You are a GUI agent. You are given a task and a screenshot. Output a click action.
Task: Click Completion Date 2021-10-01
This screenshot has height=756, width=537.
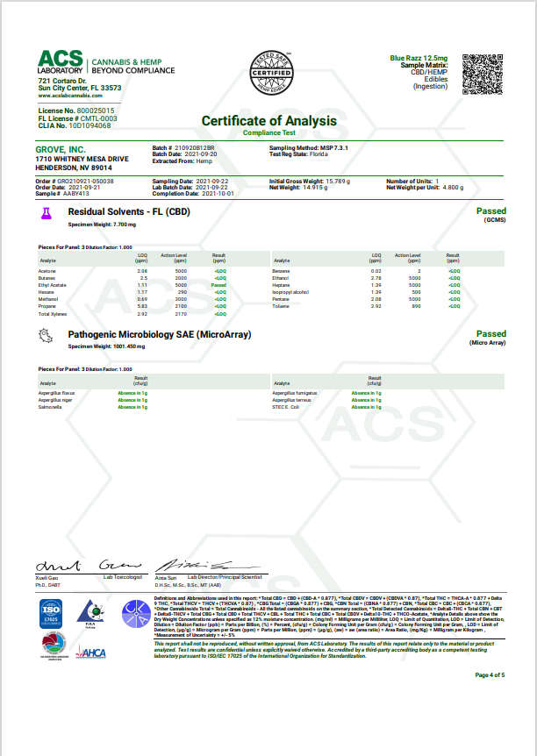pos(193,193)
